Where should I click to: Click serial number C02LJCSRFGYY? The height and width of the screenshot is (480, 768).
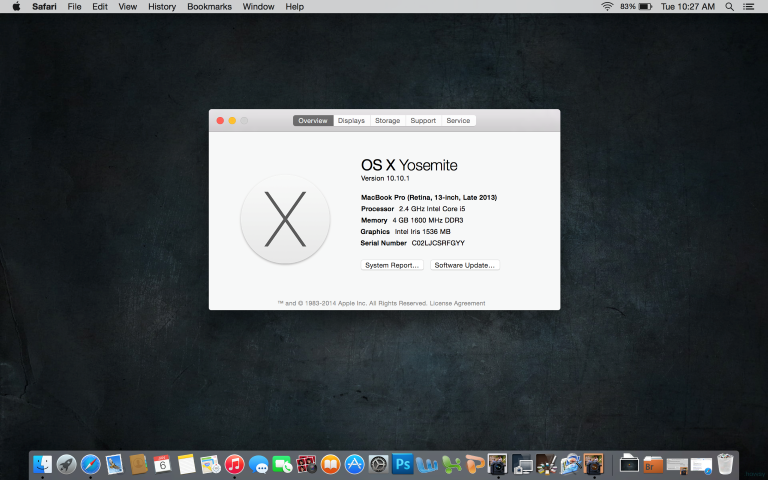(x=438, y=243)
